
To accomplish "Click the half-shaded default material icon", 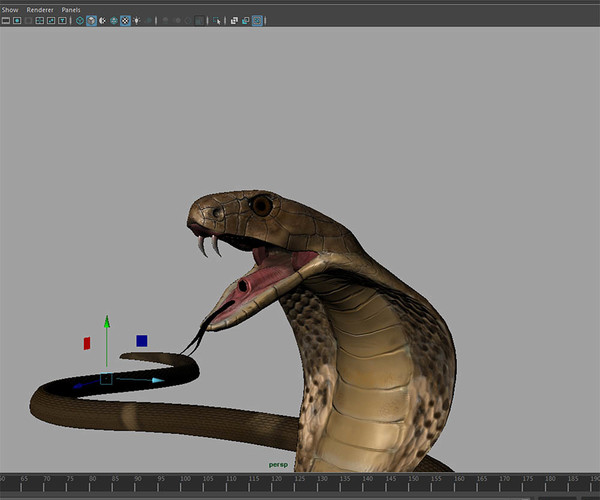I will [102, 21].
